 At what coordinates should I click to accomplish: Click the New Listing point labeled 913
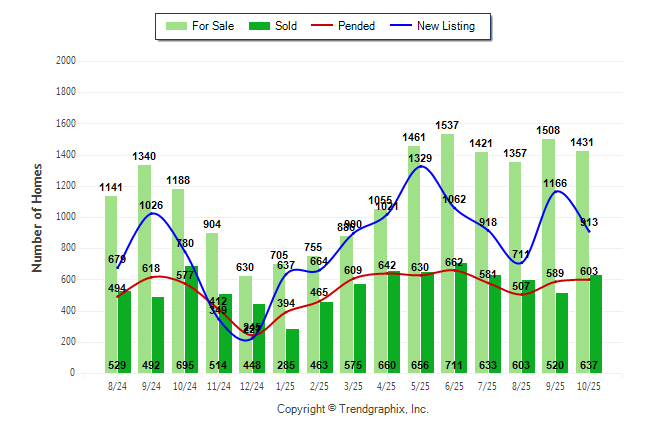tap(589, 231)
